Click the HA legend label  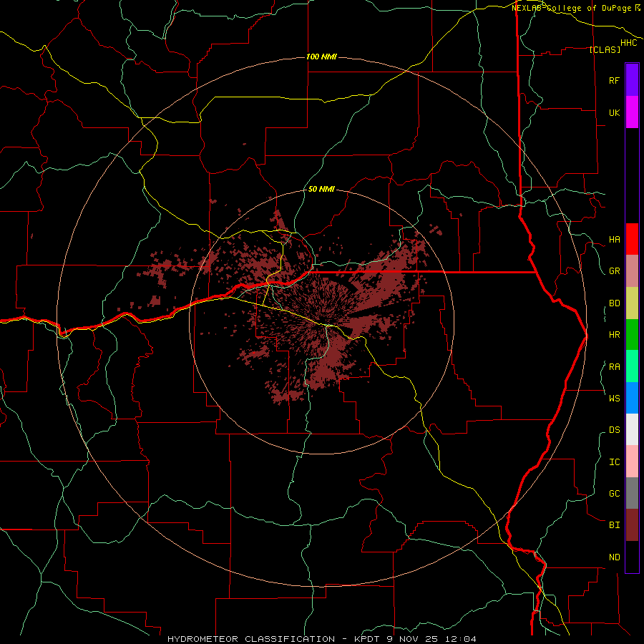click(614, 240)
